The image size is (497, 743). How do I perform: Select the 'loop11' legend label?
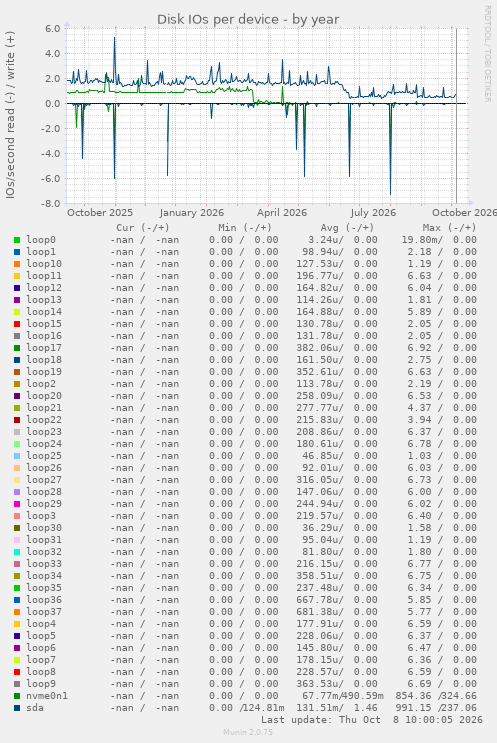click(x=44, y=276)
